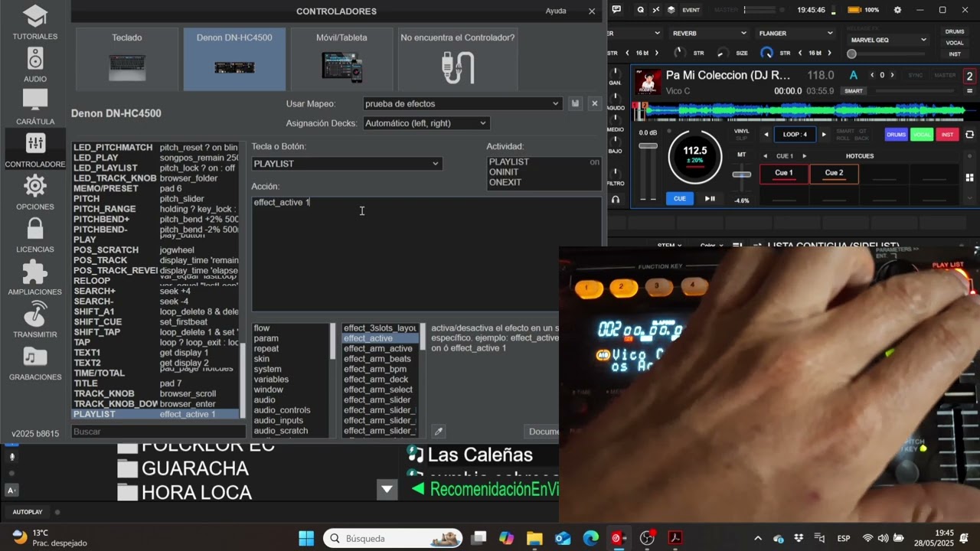Screen dimensions: 980x551
Task: Click the deck pitch slider below MT
Action: pos(741,175)
